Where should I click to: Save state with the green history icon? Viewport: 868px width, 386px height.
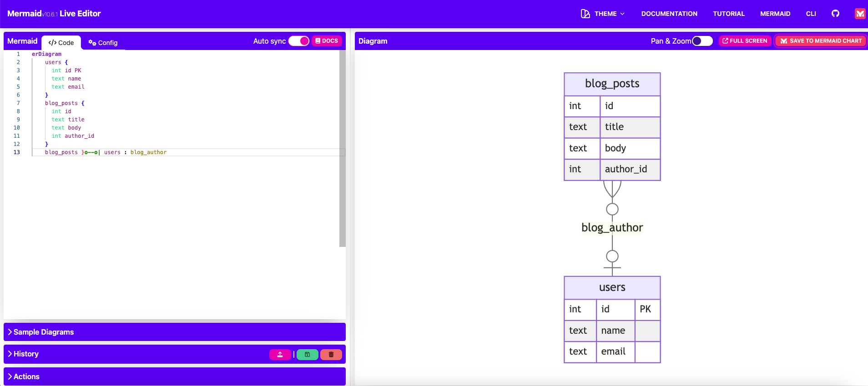click(308, 354)
